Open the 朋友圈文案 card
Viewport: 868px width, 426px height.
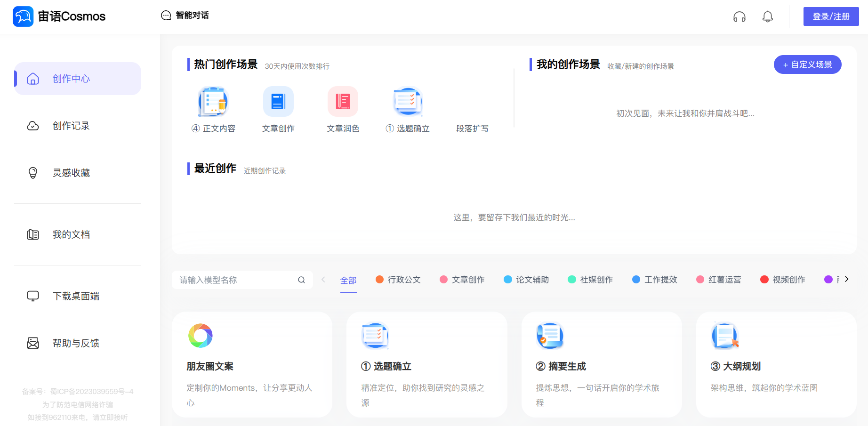[252, 364]
